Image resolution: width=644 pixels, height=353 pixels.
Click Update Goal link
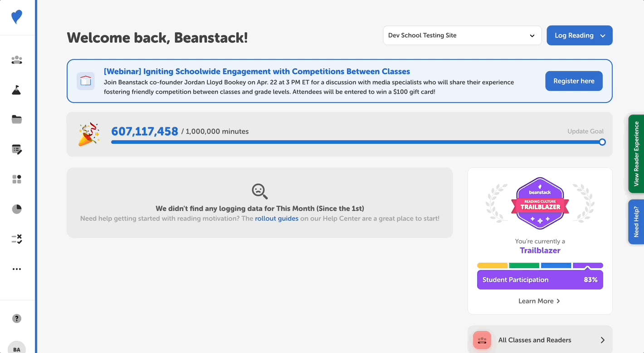click(585, 131)
